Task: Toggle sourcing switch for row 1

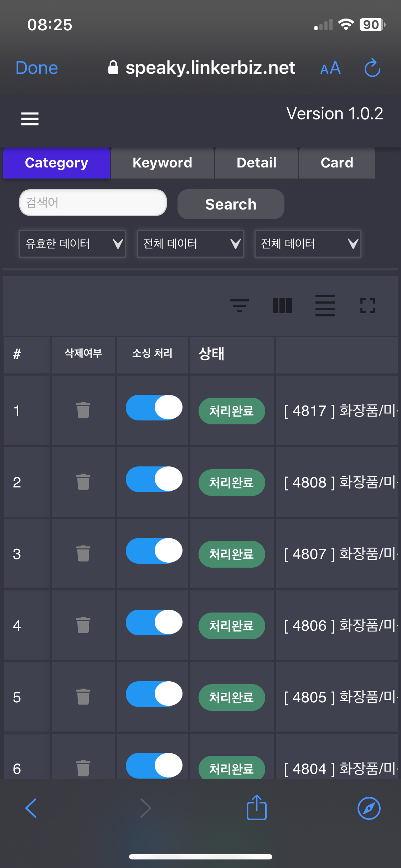Action: [x=154, y=408]
